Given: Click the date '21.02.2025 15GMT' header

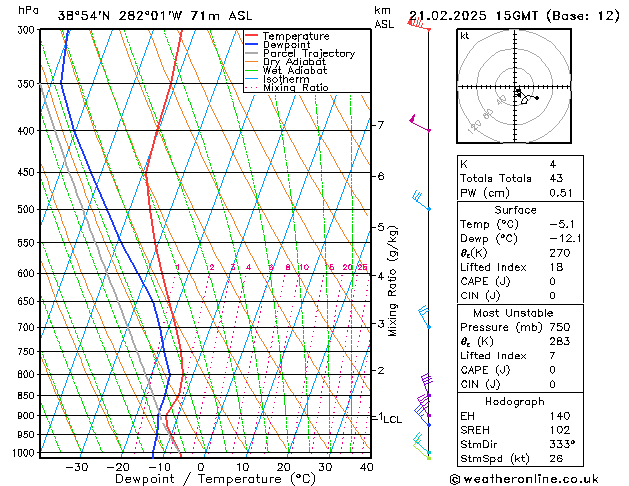Looking at the screenshot, I should [x=473, y=16].
